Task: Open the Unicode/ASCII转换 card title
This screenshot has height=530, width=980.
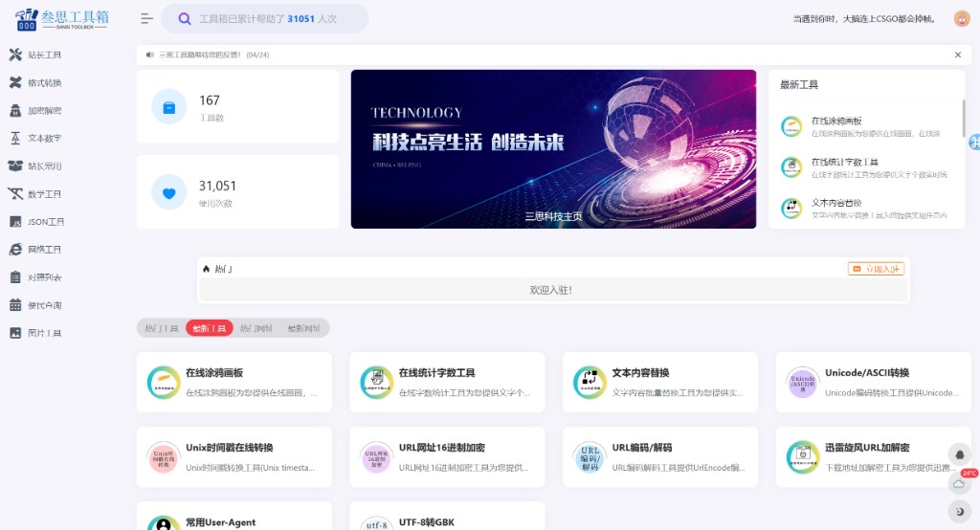Action: point(867,372)
